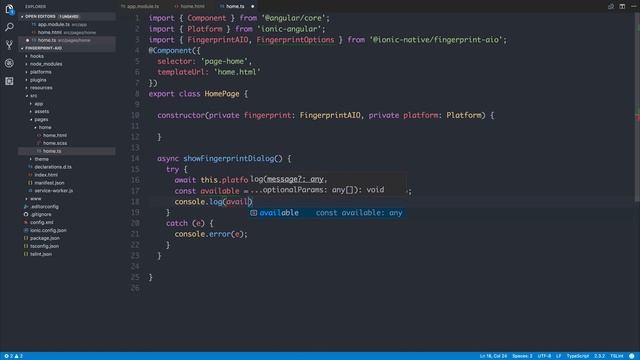The image size is (640, 360).
Task: Click the 'HomePage' class name in code
Action: tap(222, 94)
